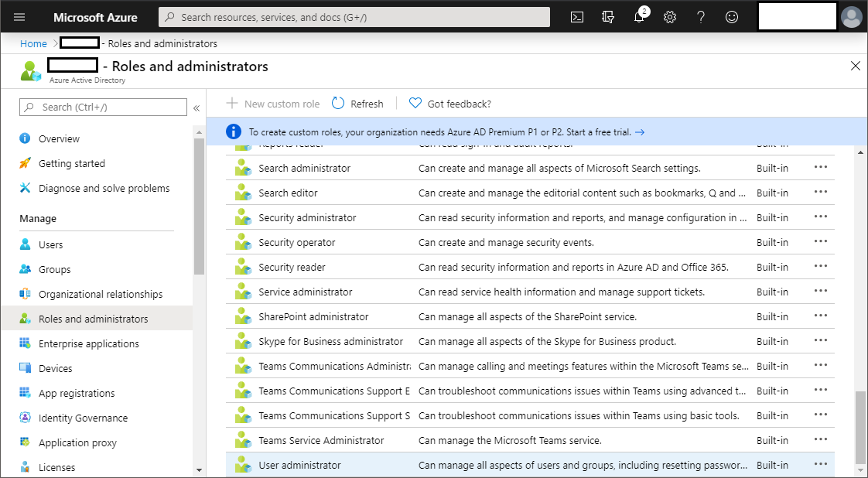Screen dimensions: 868x478
Task: Open the Security reader role
Action: (292, 267)
